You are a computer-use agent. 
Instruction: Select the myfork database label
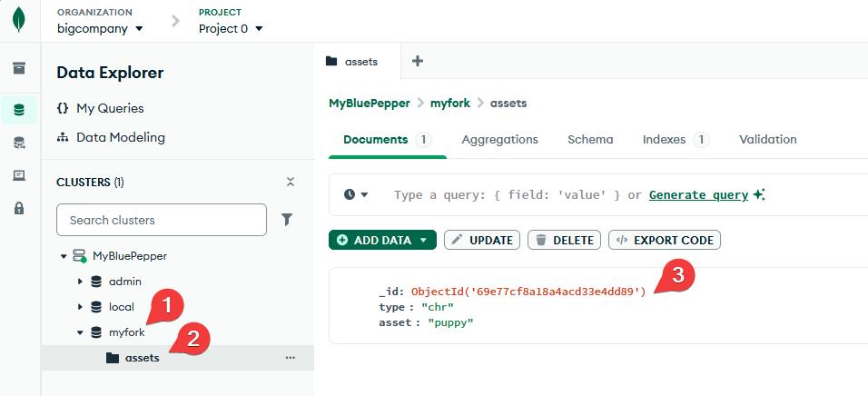(127, 332)
